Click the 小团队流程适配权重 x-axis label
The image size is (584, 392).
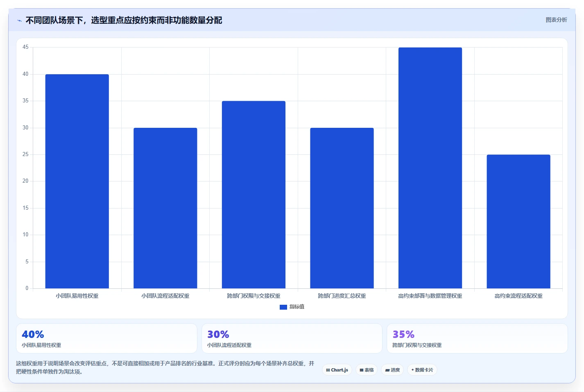pyautogui.click(x=165, y=296)
